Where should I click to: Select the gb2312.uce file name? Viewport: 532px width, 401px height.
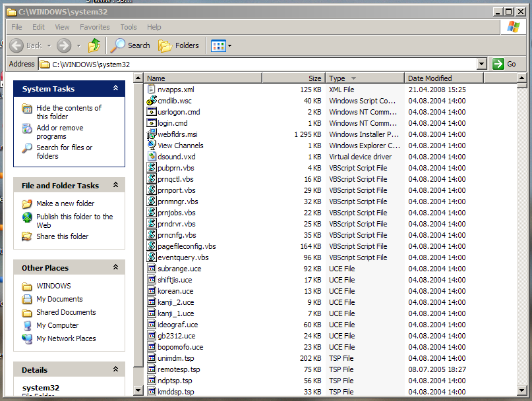[177, 336]
